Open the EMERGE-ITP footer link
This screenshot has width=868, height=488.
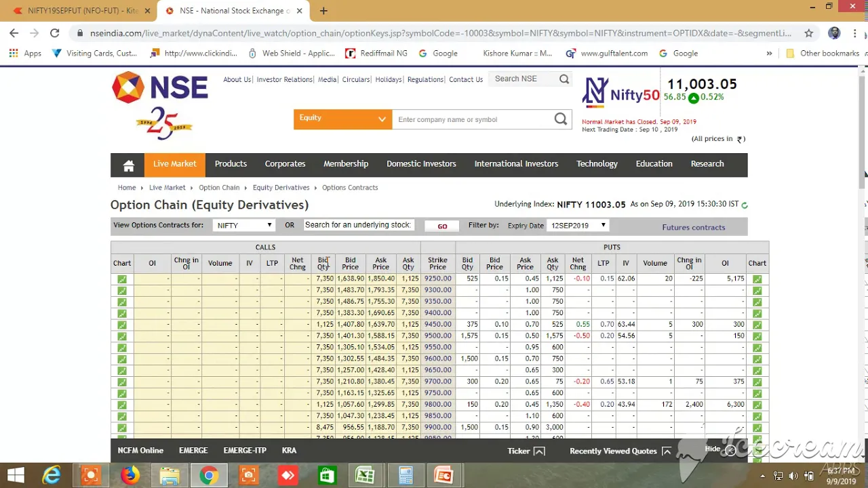click(245, 451)
